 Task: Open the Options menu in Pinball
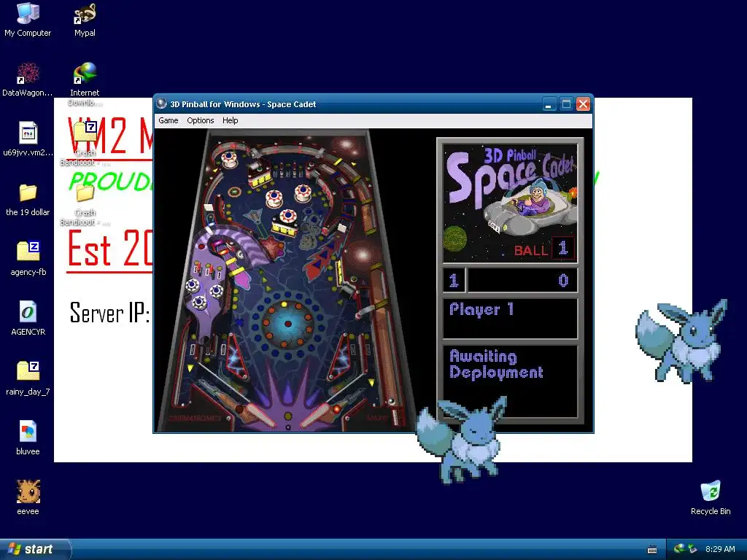200,120
